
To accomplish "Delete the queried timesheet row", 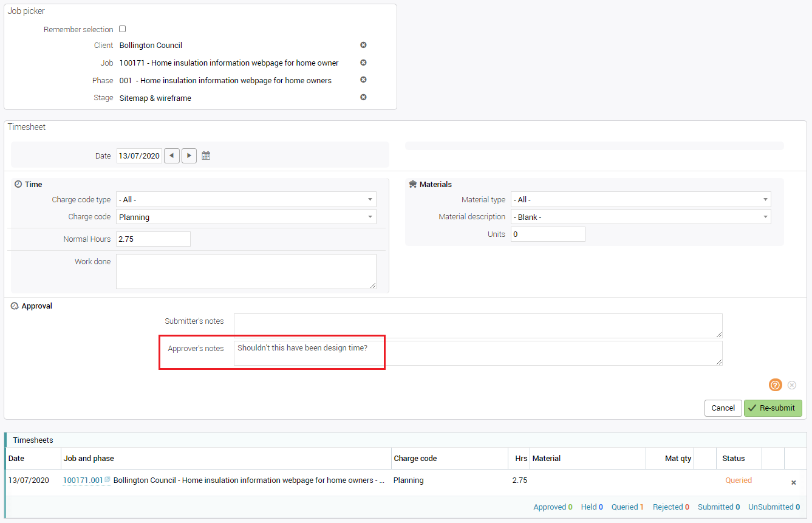I will (x=793, y=482).
